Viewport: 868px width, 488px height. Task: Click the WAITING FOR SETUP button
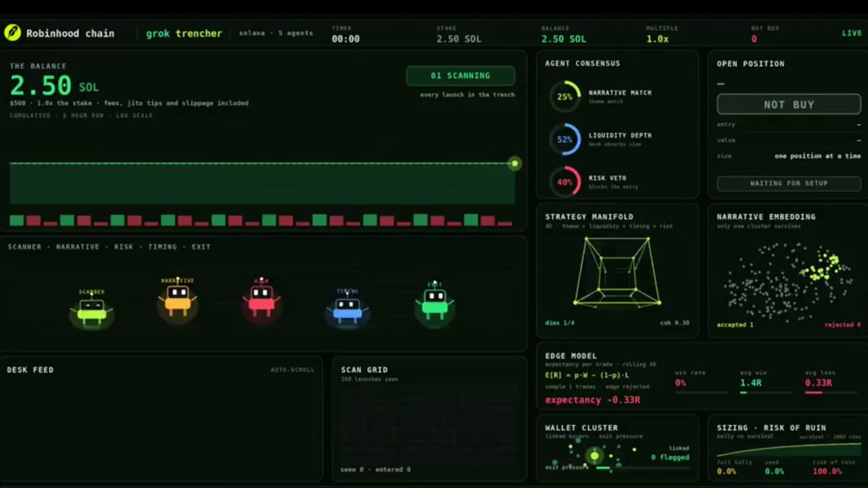(x=788, y=184)
